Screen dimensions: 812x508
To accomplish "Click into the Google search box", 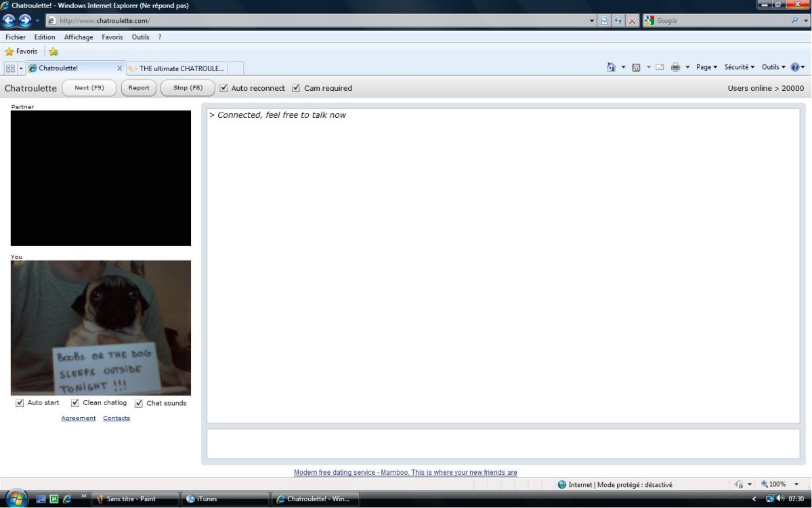I will point(721,21).
